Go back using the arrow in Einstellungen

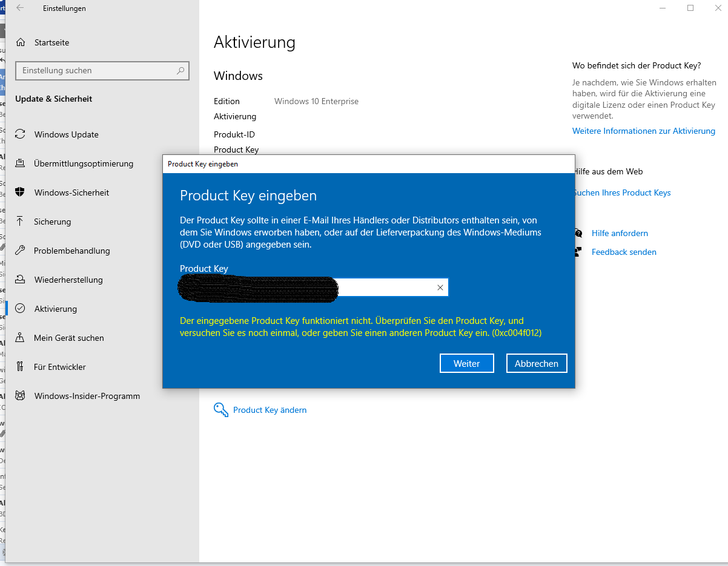coord(20,8)
